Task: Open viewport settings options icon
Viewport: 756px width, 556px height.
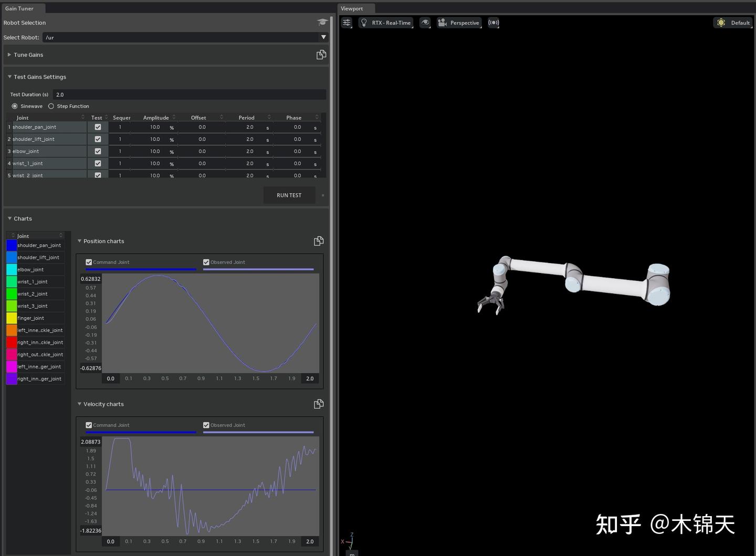Action: click(x=346, y=23)
